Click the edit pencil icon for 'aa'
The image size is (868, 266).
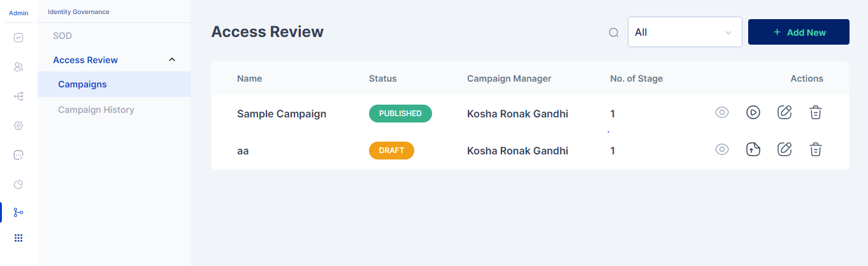(x=785, y=150)
